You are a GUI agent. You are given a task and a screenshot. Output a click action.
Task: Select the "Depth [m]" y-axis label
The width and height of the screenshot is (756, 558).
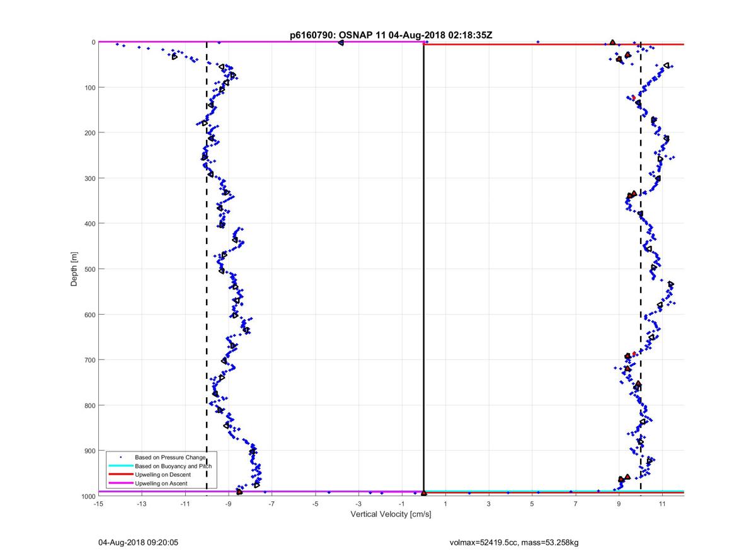[74, 269]
